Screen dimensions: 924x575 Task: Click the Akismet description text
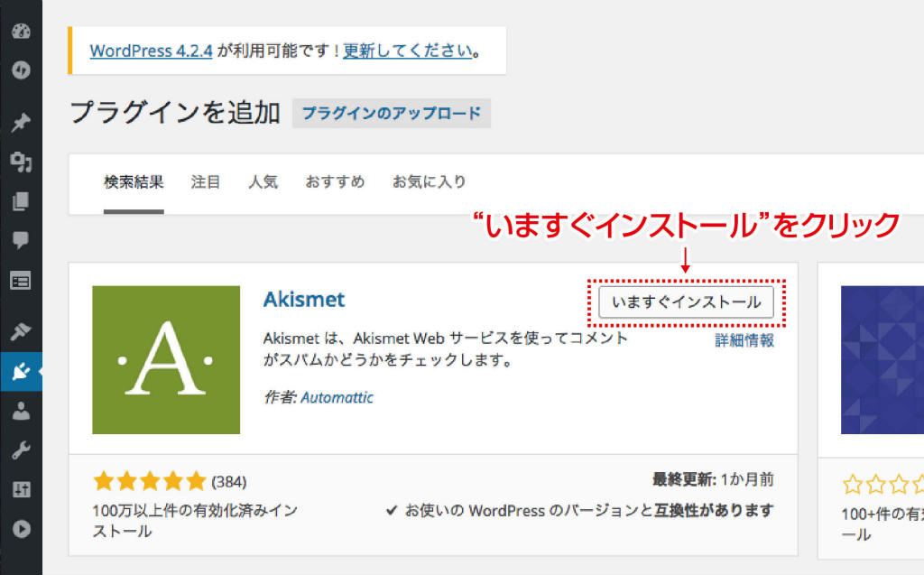click(445, 348)
